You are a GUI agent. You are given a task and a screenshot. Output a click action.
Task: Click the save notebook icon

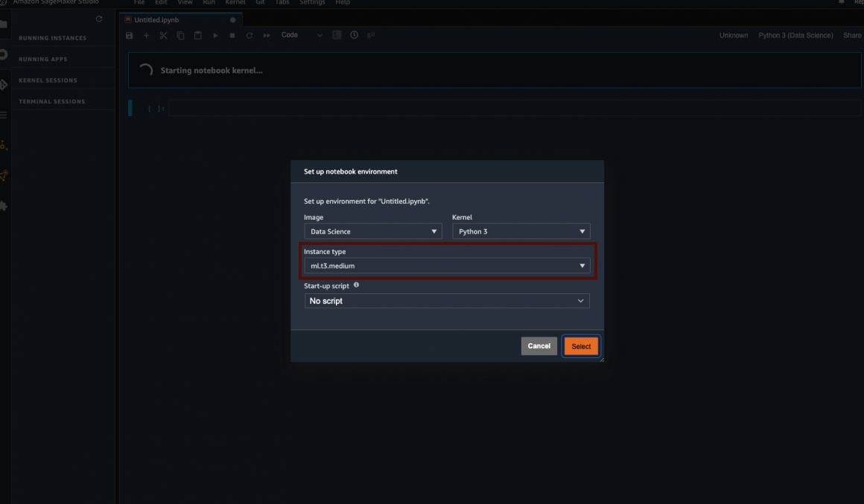tap(130, 36)
